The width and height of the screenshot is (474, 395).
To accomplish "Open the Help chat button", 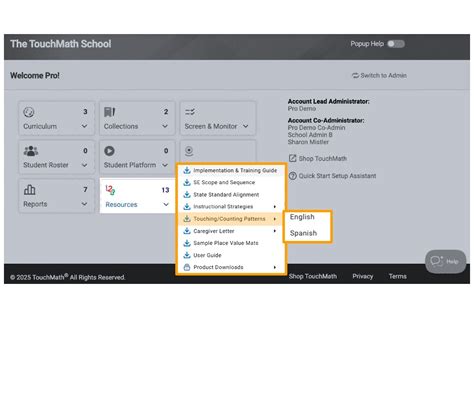I will (445, 261).
